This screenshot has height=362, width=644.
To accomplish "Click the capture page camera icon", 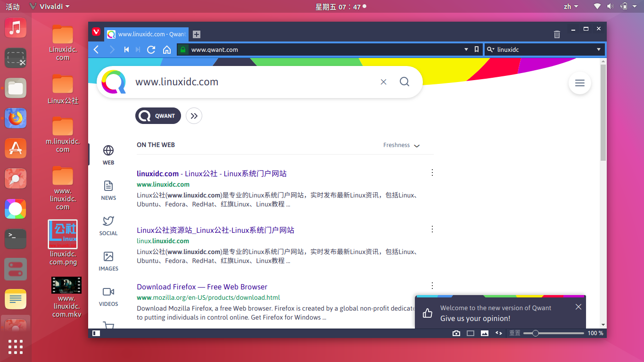I will click(x=456, y=333).
